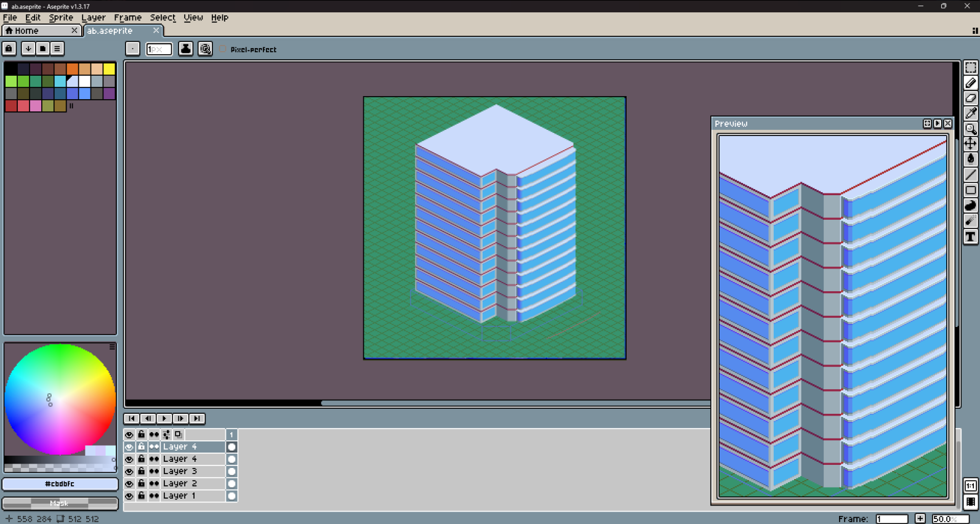Select the Paint Bucket tool
This screenshot has width=980, height=524.
click(x=971, y=159)
